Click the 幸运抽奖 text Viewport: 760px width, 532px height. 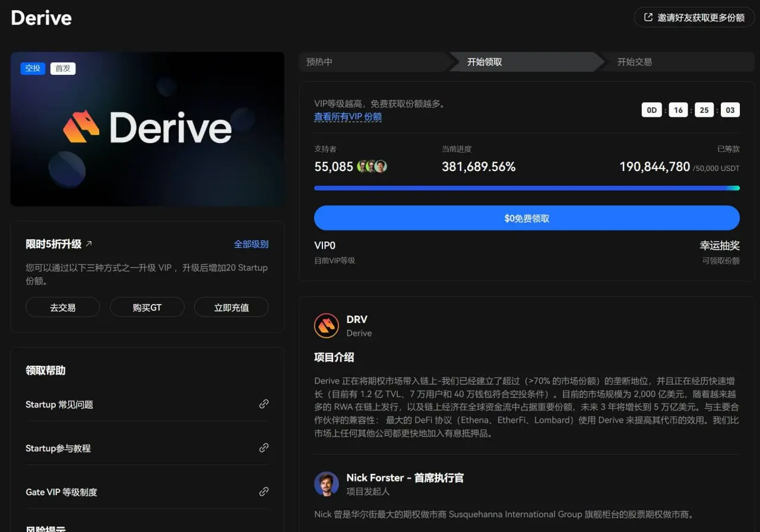point(720,245)
